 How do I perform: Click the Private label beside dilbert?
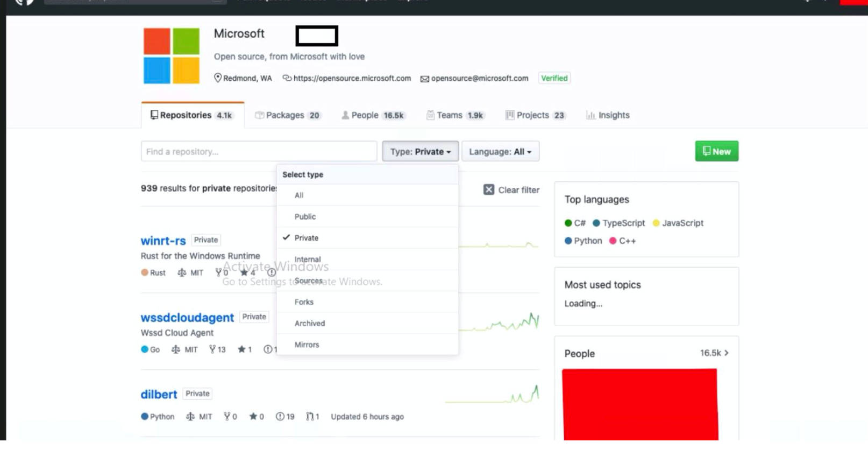pos(197,394)
